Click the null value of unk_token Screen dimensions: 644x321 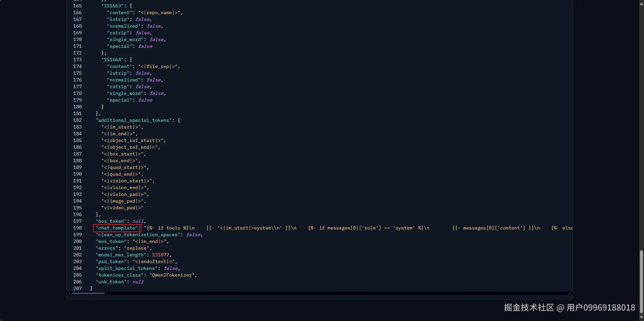pyautogui.click(x=138, y=282)
